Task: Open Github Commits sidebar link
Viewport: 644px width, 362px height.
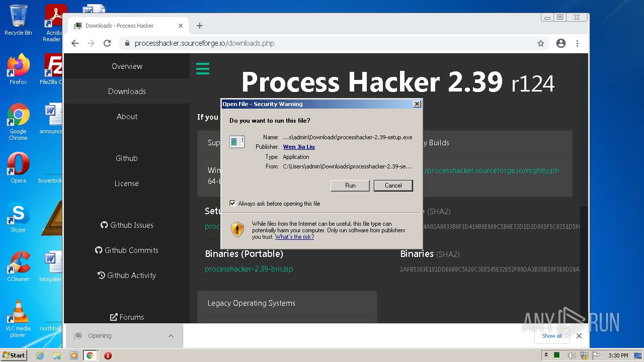Action: pos(127,250)
